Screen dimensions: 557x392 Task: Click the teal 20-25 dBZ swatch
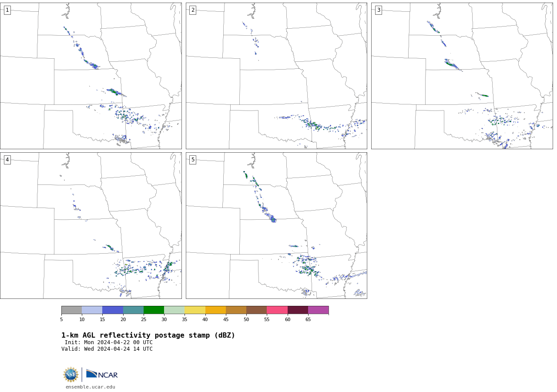(x=133, y=310)
